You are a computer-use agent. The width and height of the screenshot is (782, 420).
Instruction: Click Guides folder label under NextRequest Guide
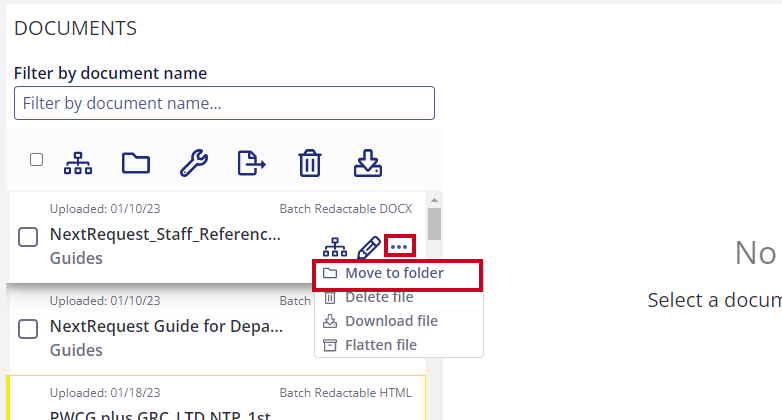click(76, 350)
